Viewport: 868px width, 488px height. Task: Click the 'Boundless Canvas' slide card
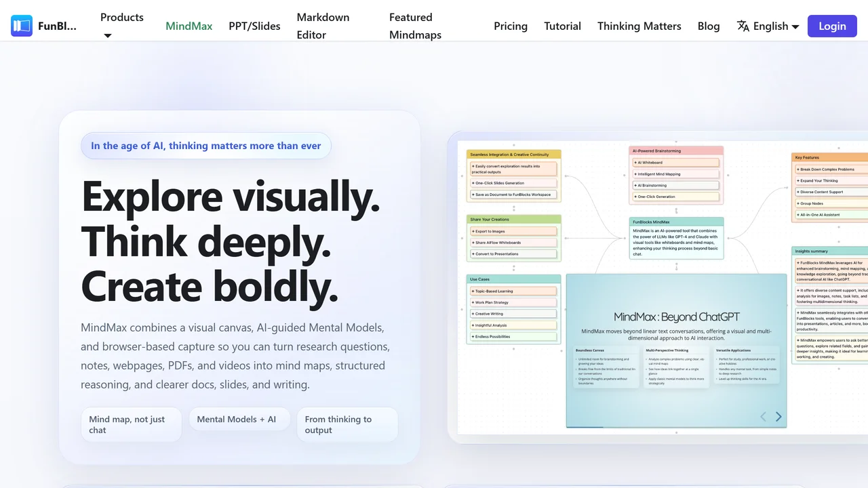pyautogui.click(x=606, y=367)
